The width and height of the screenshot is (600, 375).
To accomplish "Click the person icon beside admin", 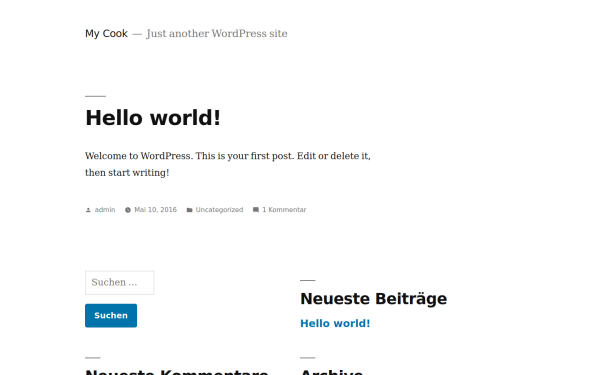I will coord(88,210).
